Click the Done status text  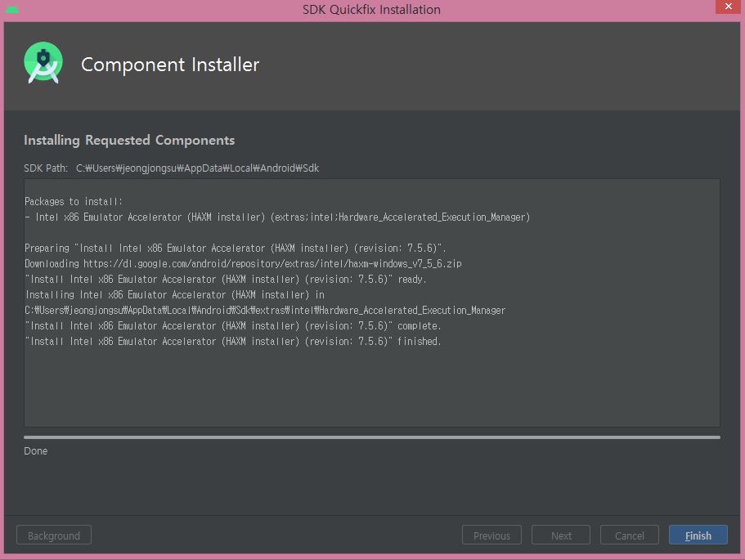pyautogui.click(x=36, y=450)
